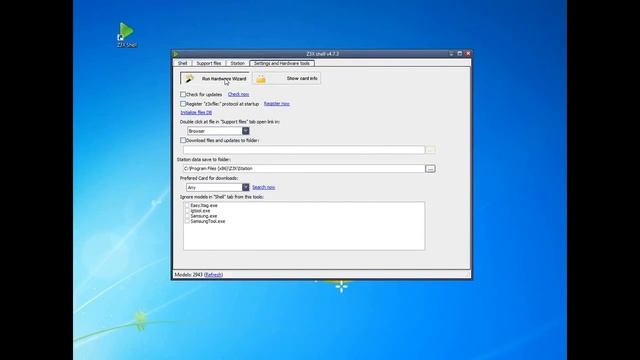Viewport: 640px width, 360px height.
Task: Click the Check now link
Action: [x=238, y=94]
